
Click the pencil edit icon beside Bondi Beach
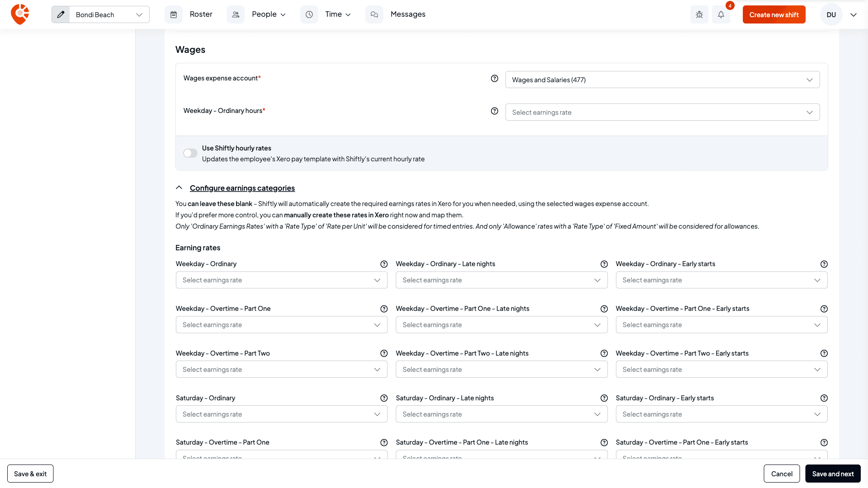pyautogui.click(x=61, y=14)
